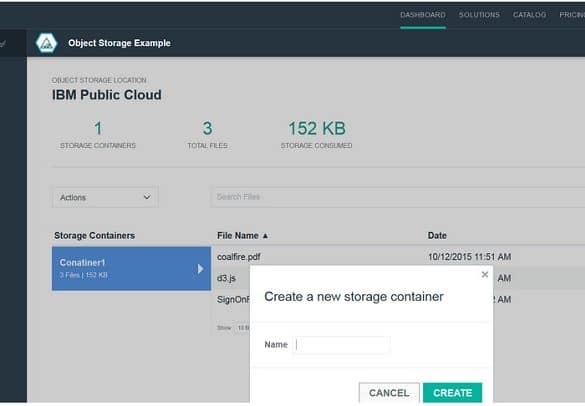Click the Conatiner1 right arrow icon
This screenshot has width=585, height=406.
click(200, 269)
